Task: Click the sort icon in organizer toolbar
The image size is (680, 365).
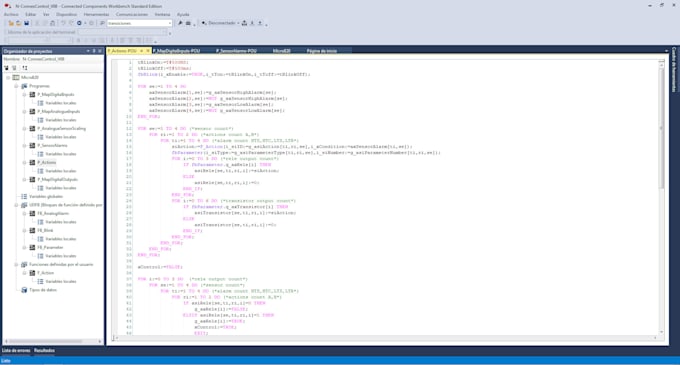Action: (x=25, y=68)
